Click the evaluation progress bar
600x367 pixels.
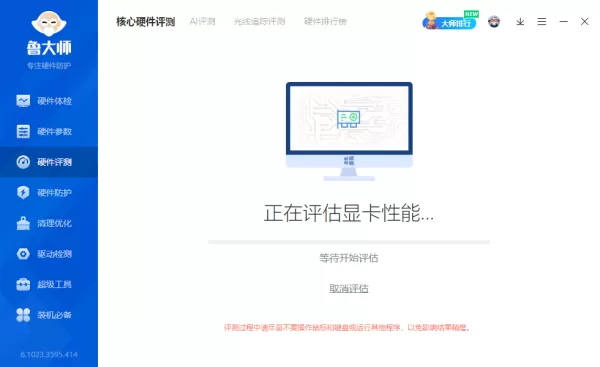click(349, 242)
